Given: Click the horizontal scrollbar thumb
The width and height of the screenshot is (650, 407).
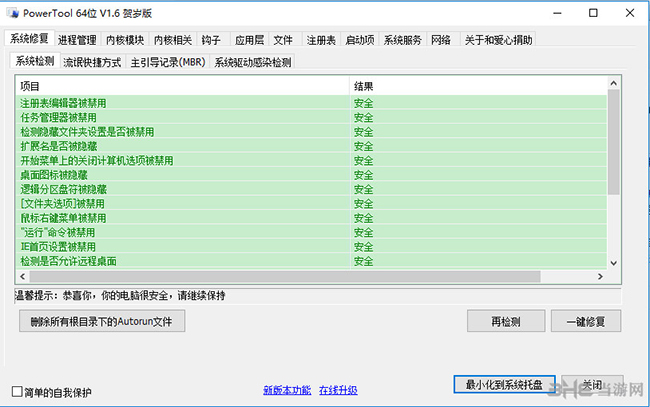Looking at the screenshot, I should click(285, 276).
